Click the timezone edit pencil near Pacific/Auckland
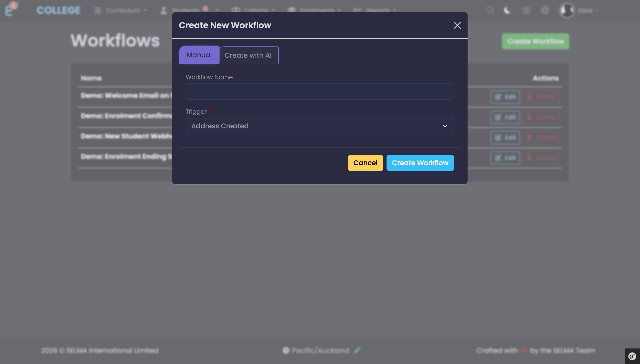 coord(357,350)
